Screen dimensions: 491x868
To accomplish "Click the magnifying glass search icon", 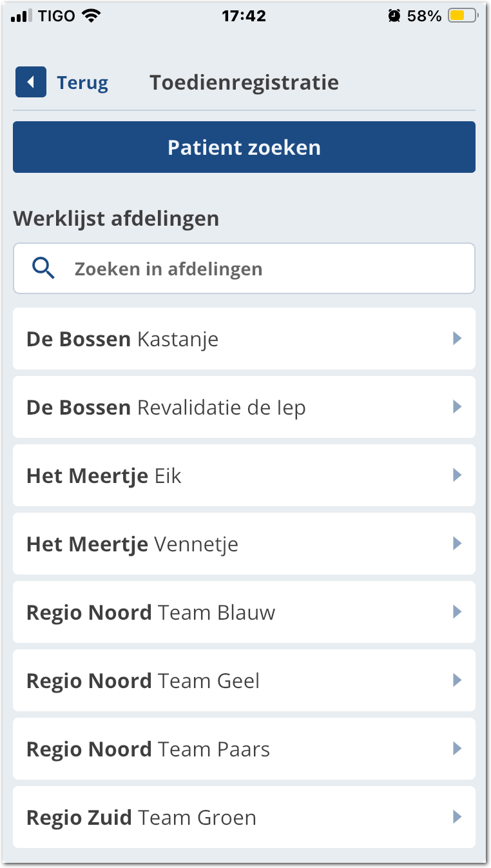I will pyautogui.click(x=43, y=268).
